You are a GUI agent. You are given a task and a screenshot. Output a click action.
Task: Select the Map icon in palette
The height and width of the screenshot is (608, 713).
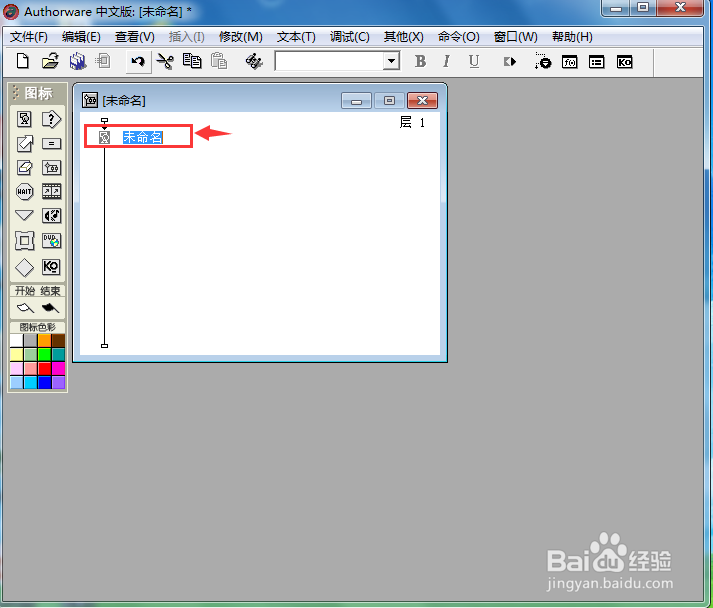click(51, 168)
